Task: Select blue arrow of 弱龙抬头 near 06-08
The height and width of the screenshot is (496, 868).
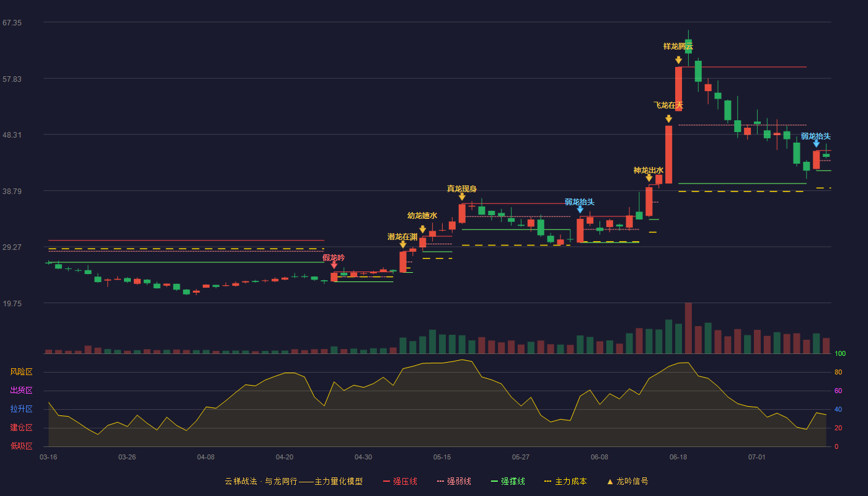Action: [x=580, y=210]
